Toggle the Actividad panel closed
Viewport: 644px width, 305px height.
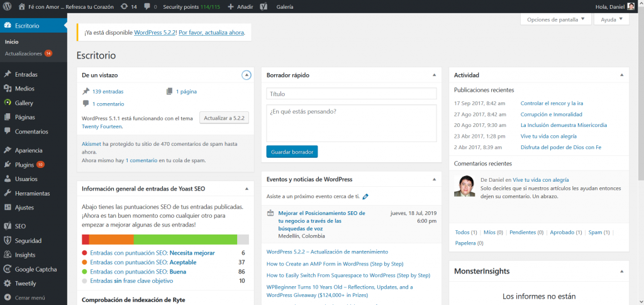click(620, 75)
